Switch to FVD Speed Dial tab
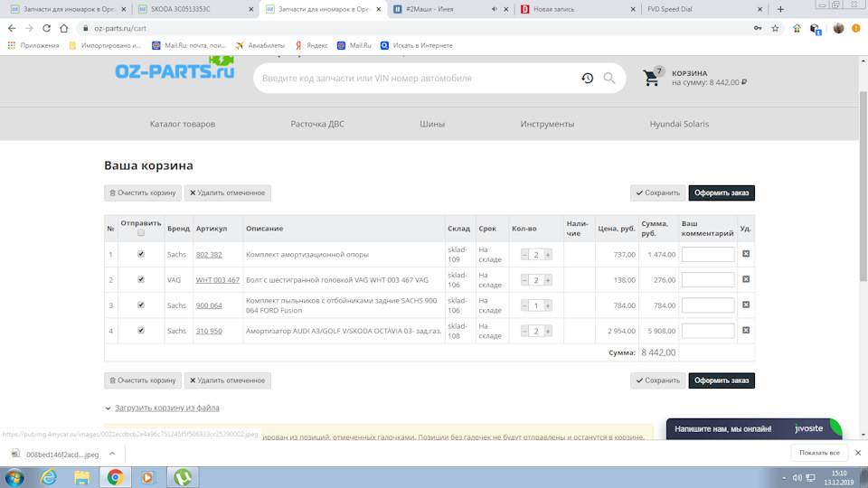This screenshot has width=868, height=488. click(x=704, y=9)
